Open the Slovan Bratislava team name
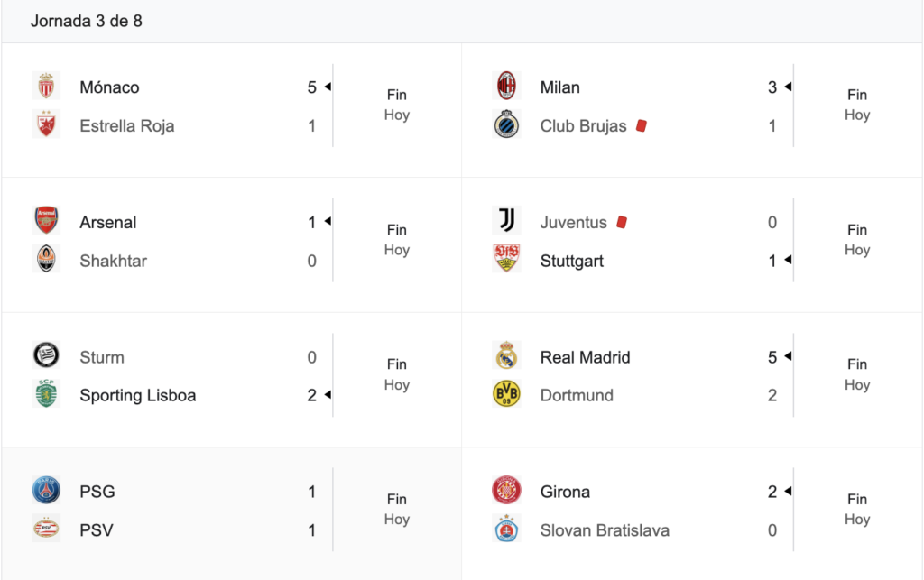Viewport: 924px width, 580px height. click(x=605, y=530)
